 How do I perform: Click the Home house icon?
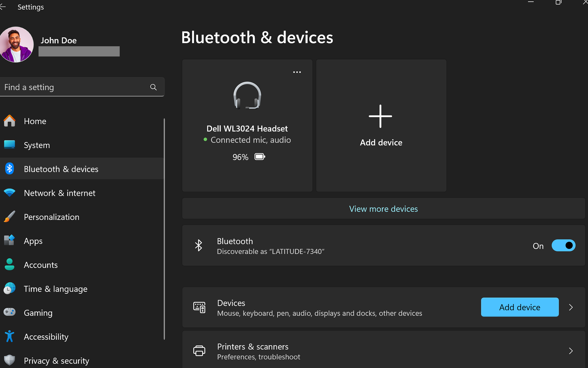[9, 121]
